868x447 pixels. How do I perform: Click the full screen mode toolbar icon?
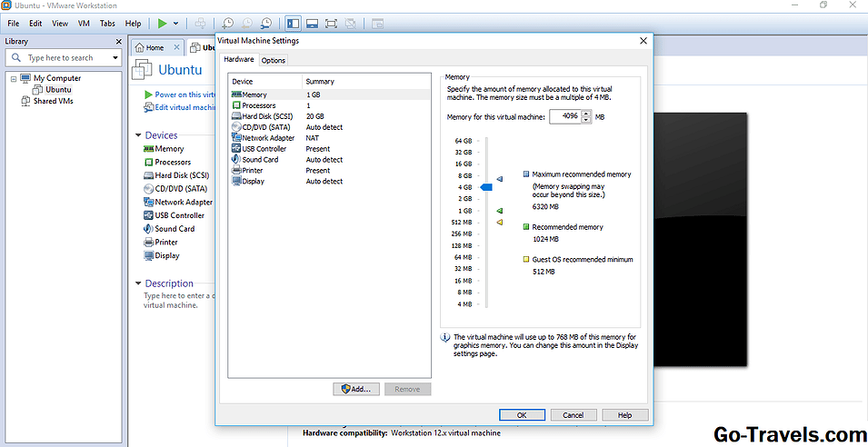tap(332, 23)
